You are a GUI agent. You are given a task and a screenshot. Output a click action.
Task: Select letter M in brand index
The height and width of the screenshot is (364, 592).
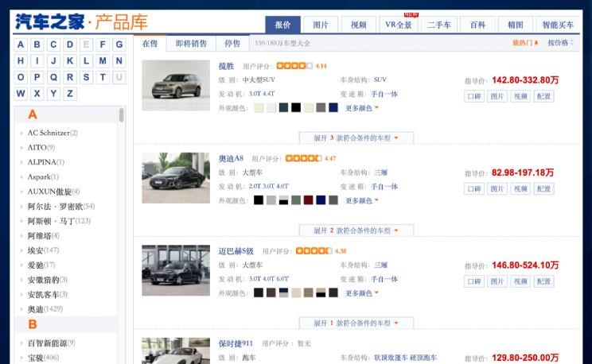[x=103, y=60]
